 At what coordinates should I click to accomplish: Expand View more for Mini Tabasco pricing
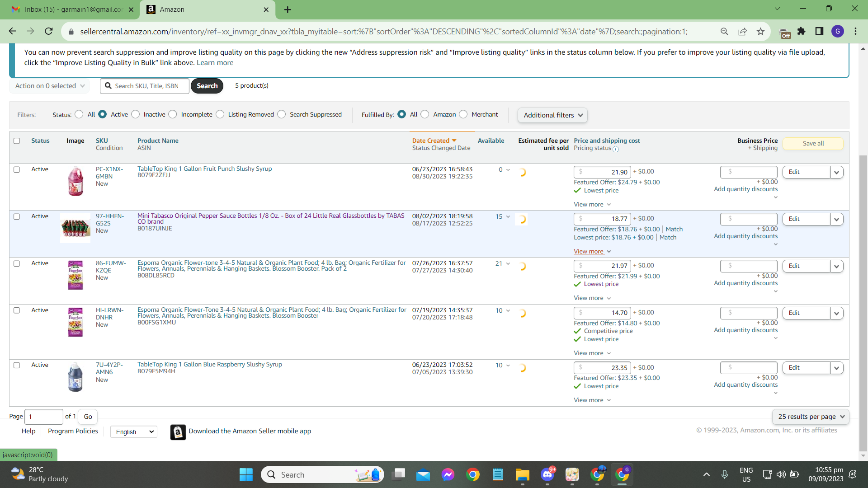[x=592, y=251]
